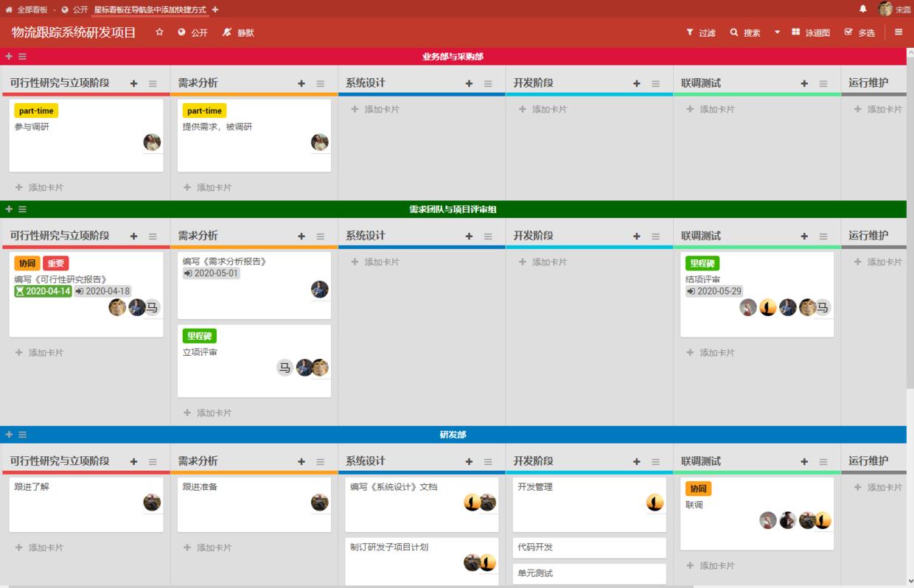The image size is (914, 588).
Task: Add card via plus on 系统设计 list in 研发部
Action: (469, 462)
